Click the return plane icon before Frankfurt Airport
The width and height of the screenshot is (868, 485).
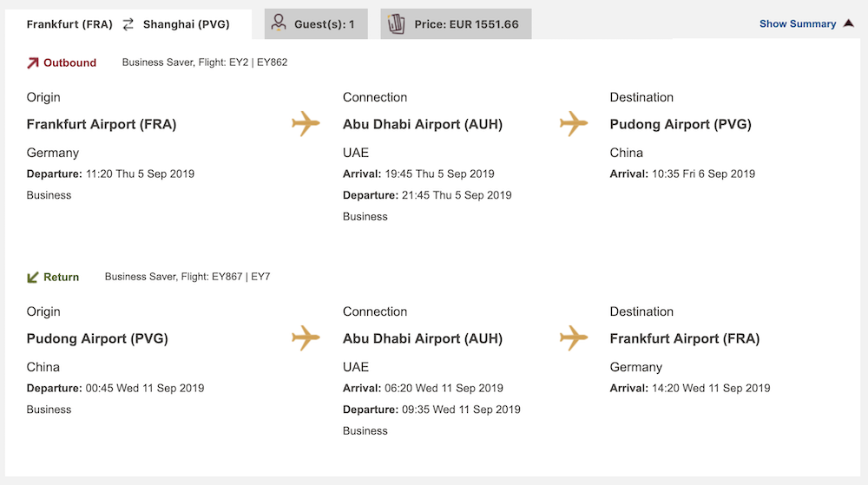click(574, 338)
